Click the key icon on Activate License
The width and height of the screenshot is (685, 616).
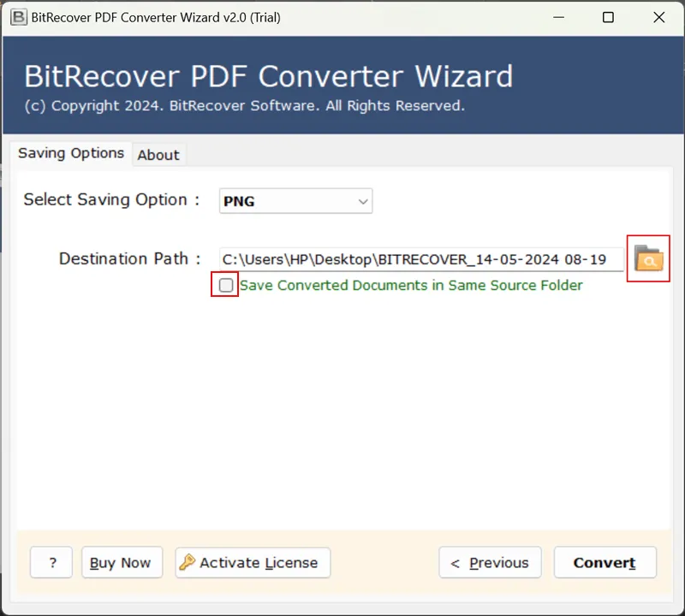pyautogui.click(x=188, y=562)
